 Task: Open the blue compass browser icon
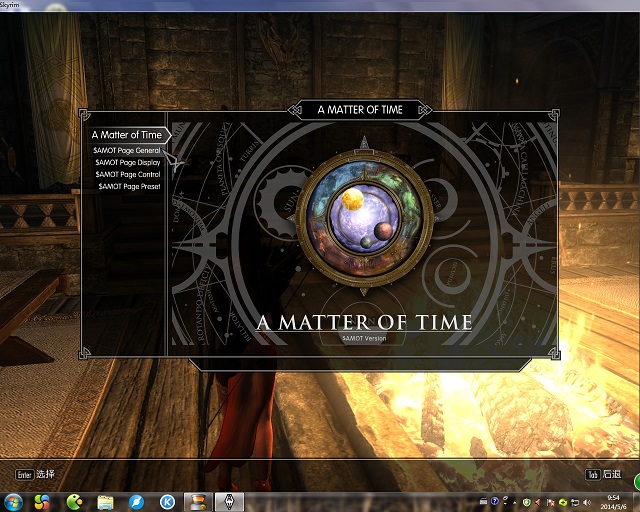click(x=136, y=502)
